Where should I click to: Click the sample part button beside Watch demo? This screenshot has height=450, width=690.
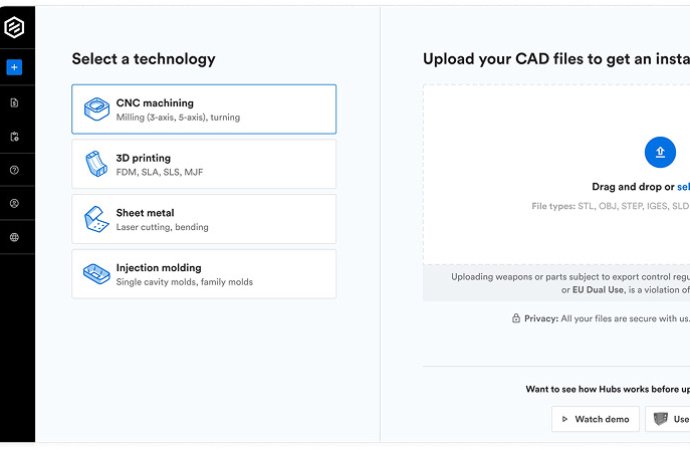tap(669, 419)
